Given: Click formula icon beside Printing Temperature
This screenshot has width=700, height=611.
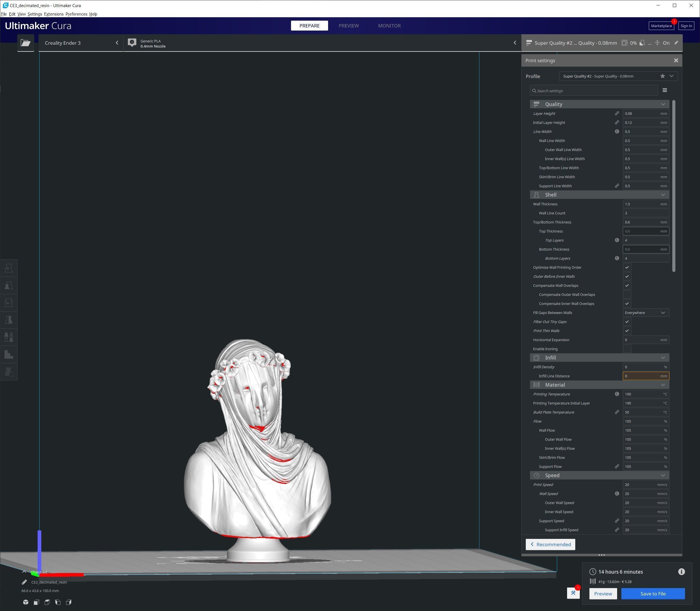Looking at the screenshot, I should (617, 394).
